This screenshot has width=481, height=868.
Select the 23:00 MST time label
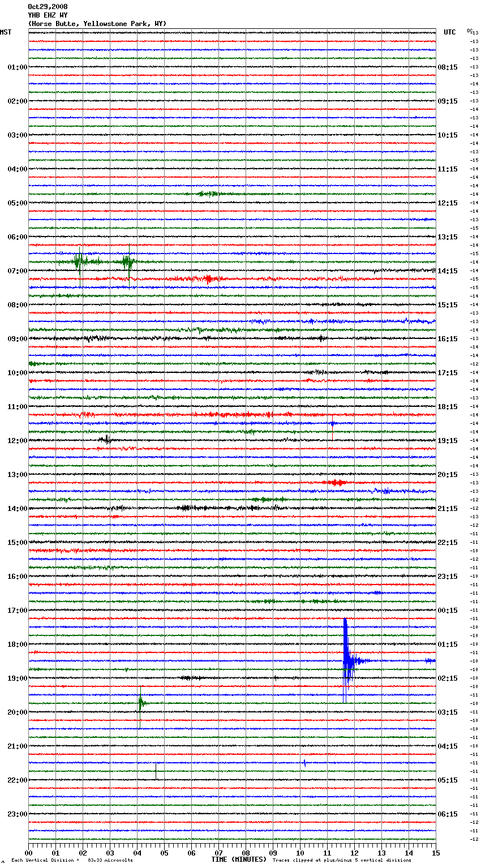(18, 814)
